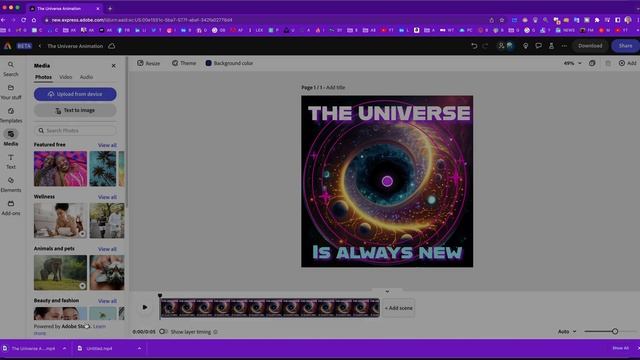
Task: Click the Share button
Action: [625, 46]
